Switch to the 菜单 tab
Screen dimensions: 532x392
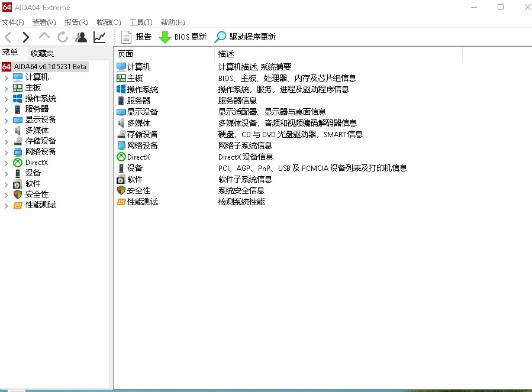[10, 53]
